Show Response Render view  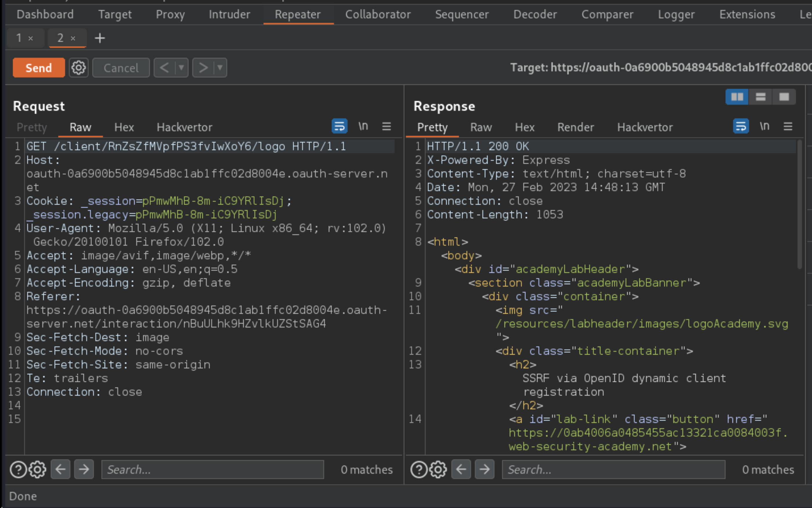[576, 127]
